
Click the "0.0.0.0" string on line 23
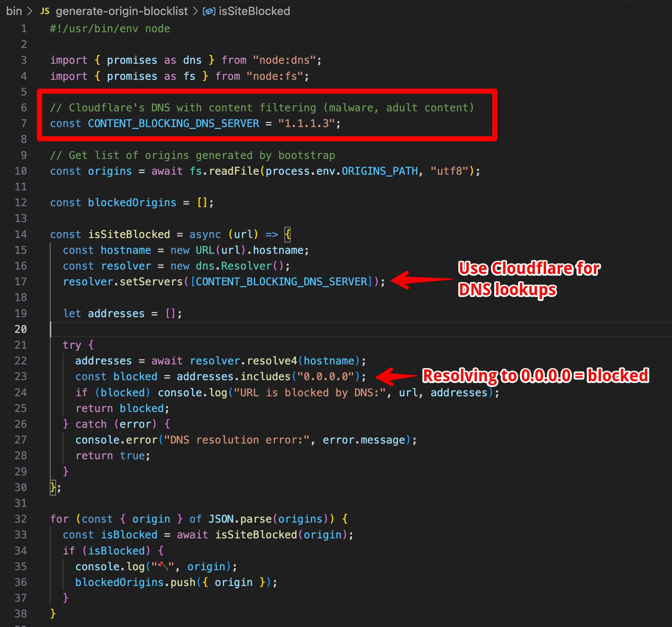[x=325, y=376]
